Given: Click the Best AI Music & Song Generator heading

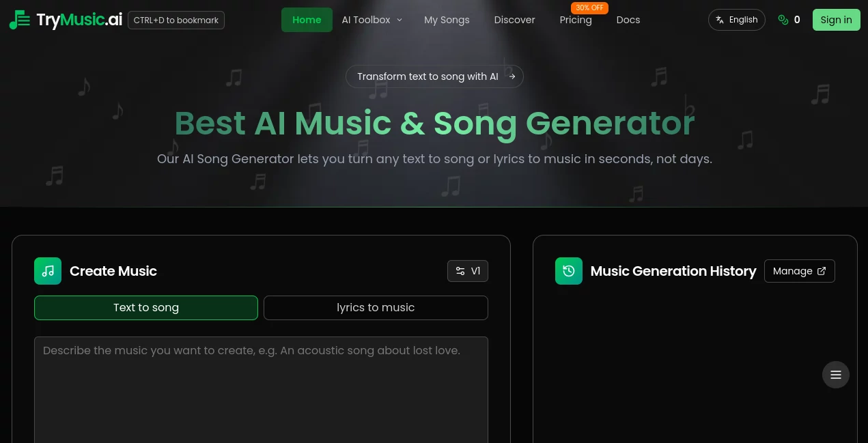Looking at the screenshot, I should [434, 123].
